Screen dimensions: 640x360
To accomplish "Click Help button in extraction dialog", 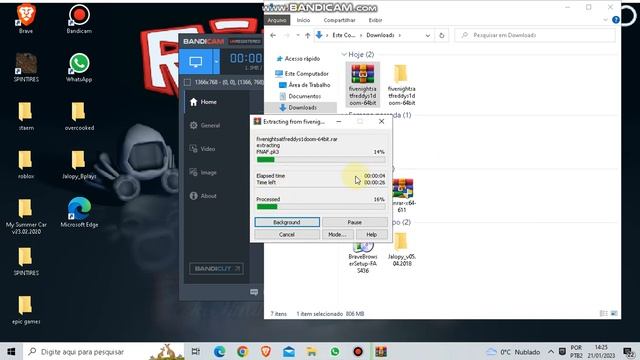I will coord(371,234).
